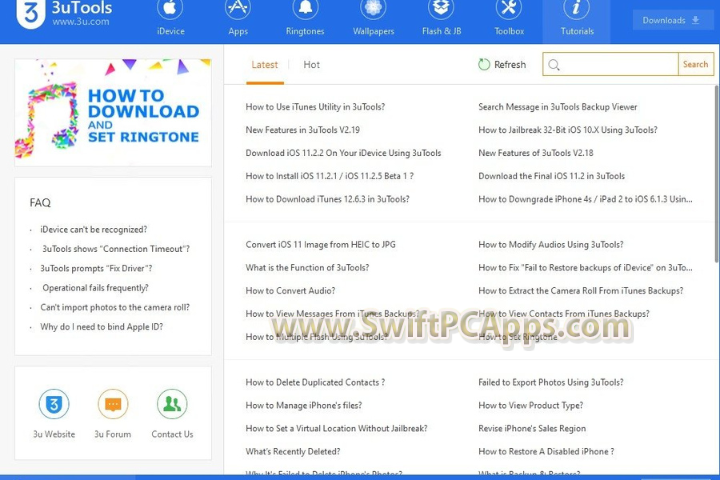Open FAQ 'Operational fails frequently?'

point(96,288)
